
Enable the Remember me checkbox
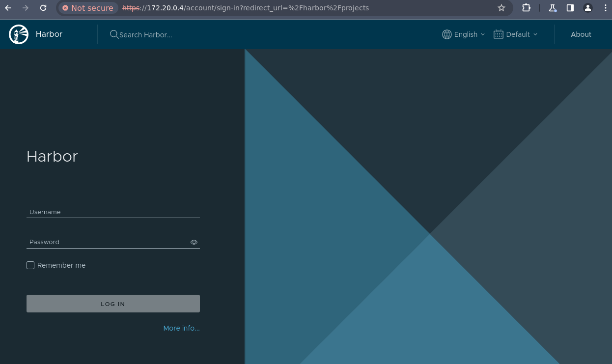tap(30, 265)
